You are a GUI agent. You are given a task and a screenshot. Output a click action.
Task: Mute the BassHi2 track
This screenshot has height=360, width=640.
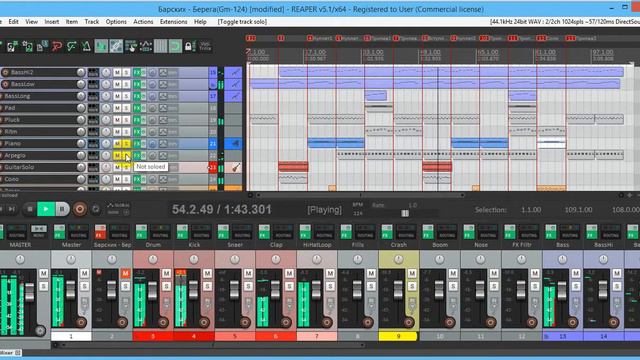(x=117, y=72)
